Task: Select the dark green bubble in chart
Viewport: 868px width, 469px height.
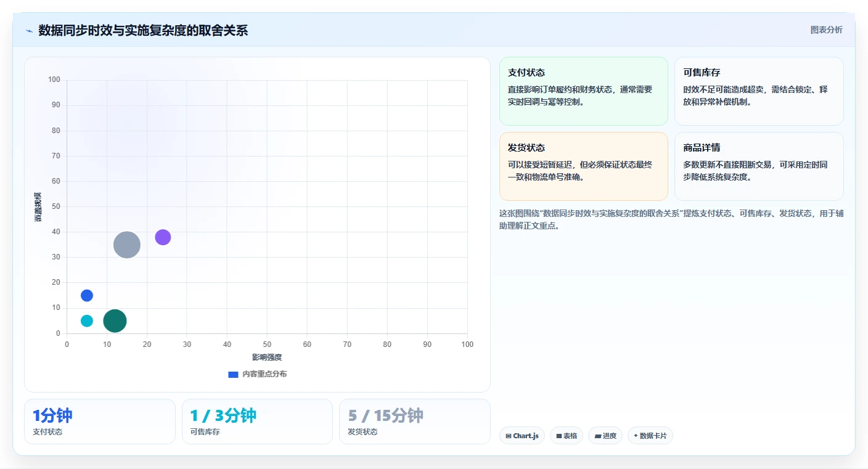Action: point(115,320)
